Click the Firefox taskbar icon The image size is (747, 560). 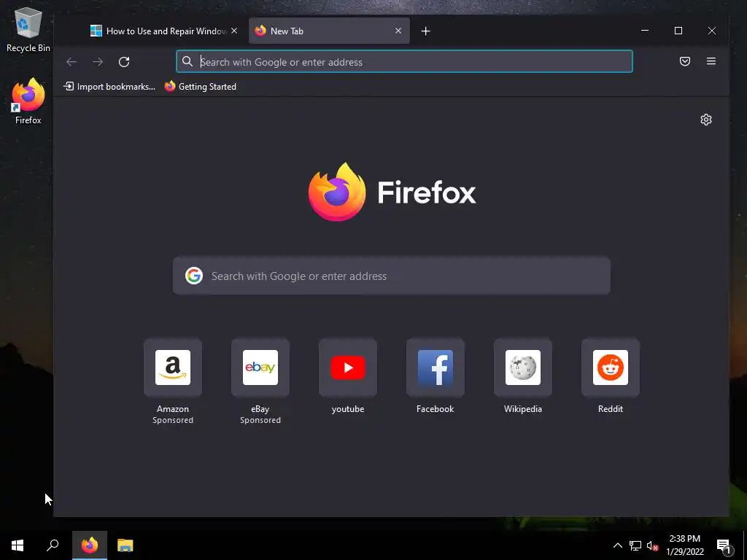click(x=90, y=545)
